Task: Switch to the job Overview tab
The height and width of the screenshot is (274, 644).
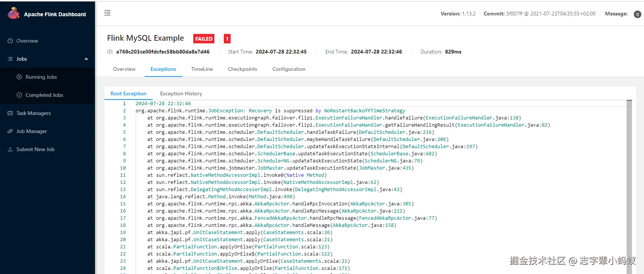Action: click(124, 69)
